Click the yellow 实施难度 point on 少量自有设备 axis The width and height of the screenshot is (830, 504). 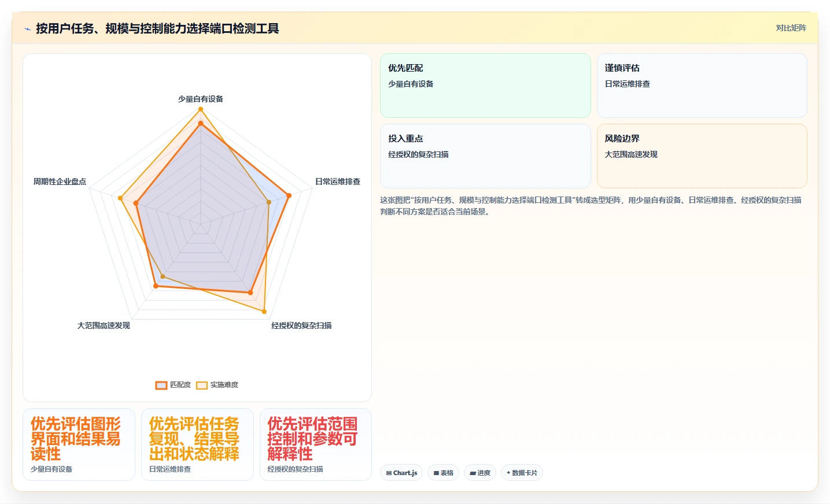(201, 109)
